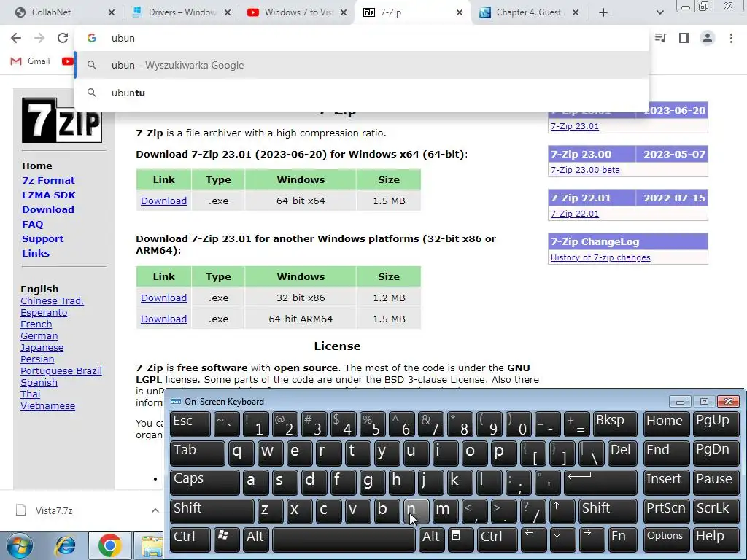The height and width of the screenshot is (560, 747).
Task: Open the 7-Zip 23.00 beta link
Action: (585, 170)
